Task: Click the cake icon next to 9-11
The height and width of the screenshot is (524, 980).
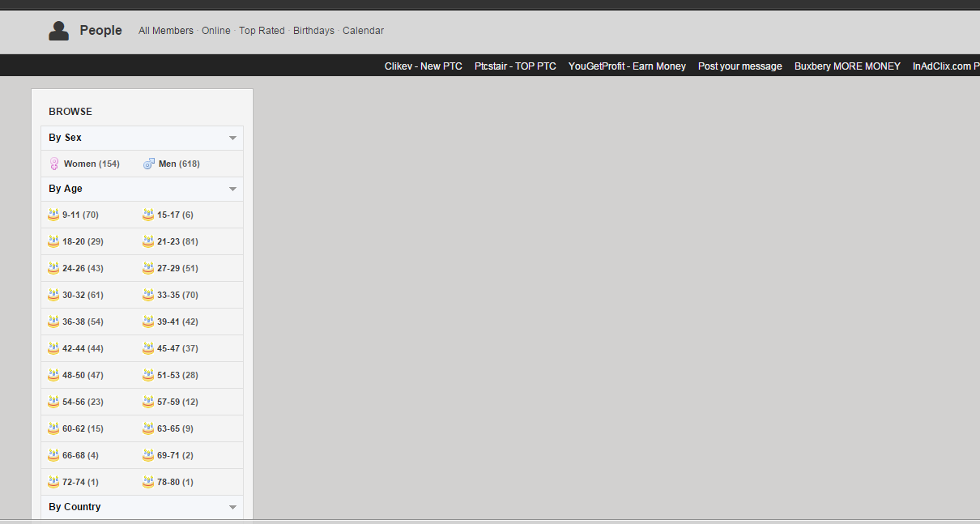Action: pos(53,215)
